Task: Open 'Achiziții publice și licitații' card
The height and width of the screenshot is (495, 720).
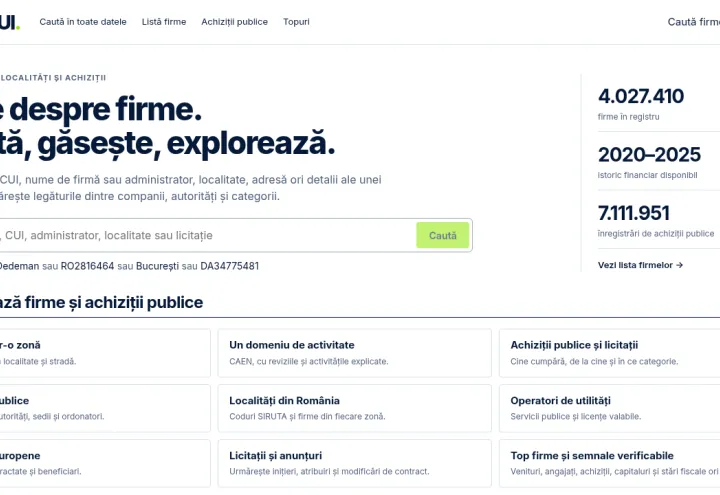Action: coord(609,353)
